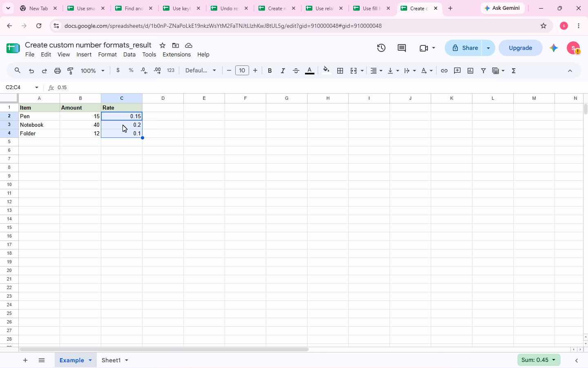The width and height of the screenshot is (588, 368).
Task: Click the Merge cells icon
Action: point(354,71)
